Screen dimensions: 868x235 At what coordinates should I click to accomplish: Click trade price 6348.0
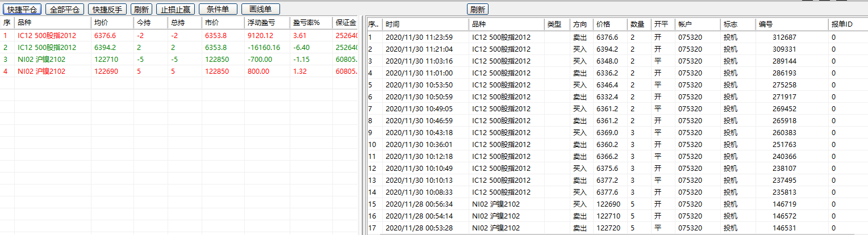[x=607, y=61]
